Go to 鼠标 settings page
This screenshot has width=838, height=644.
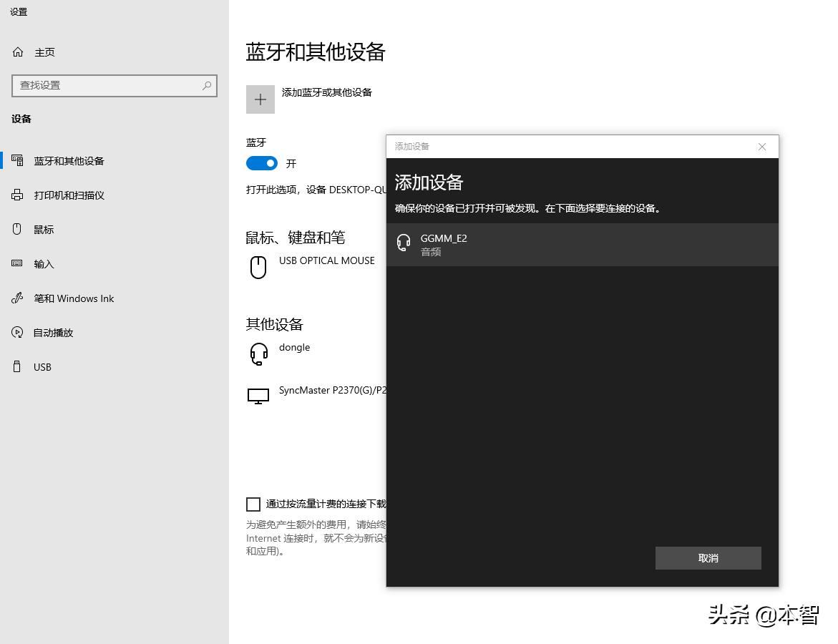(x=44, y=230)
